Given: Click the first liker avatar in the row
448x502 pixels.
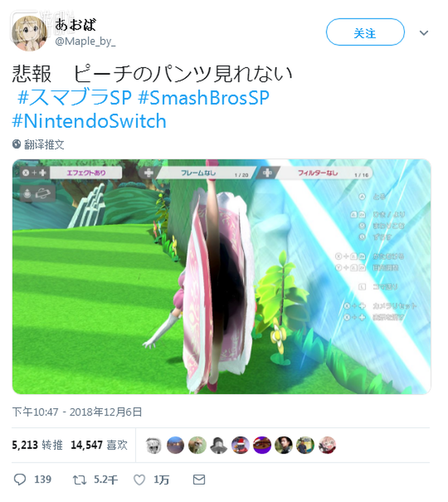Looking at the screenshot, I should point(154,445).
